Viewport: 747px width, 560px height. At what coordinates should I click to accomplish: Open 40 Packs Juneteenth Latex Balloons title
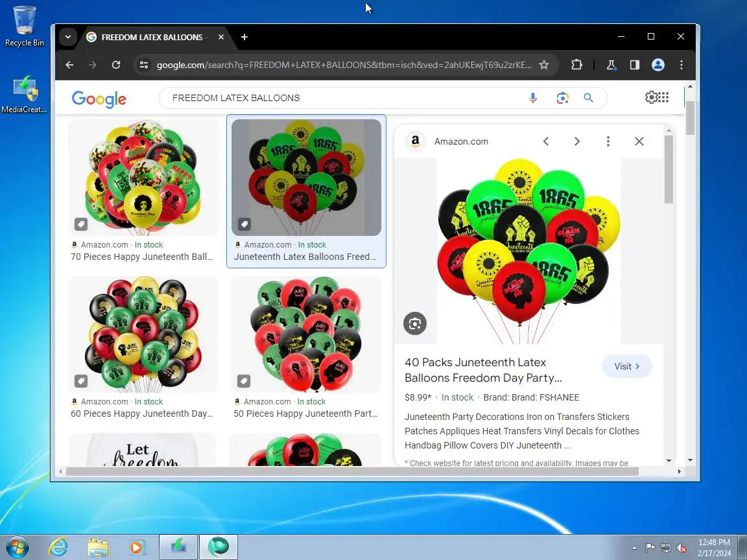pyautogui.click(x=483, y=370)
